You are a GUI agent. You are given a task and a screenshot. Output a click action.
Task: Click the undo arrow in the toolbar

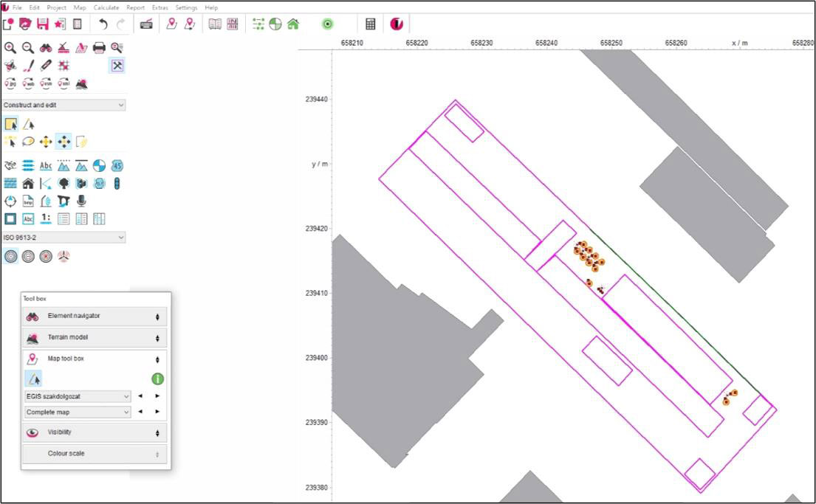tap(103, 24)
